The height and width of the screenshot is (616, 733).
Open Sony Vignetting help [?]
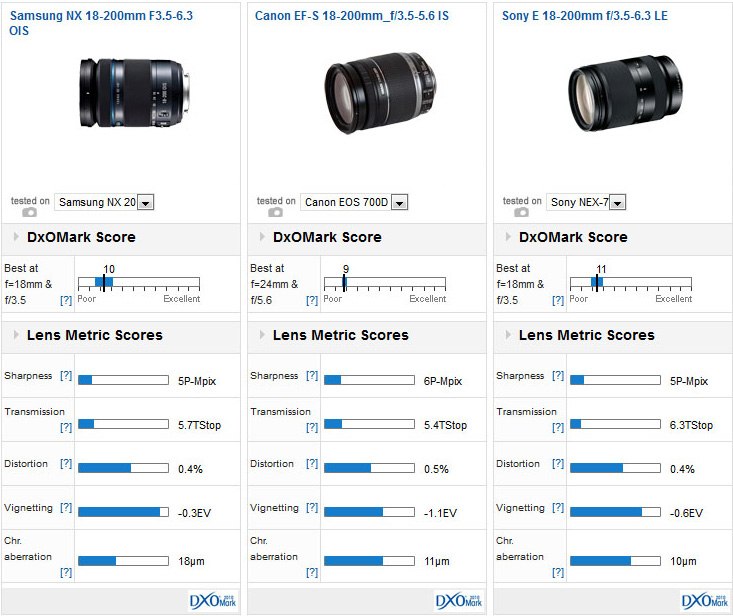pos(558,507)
